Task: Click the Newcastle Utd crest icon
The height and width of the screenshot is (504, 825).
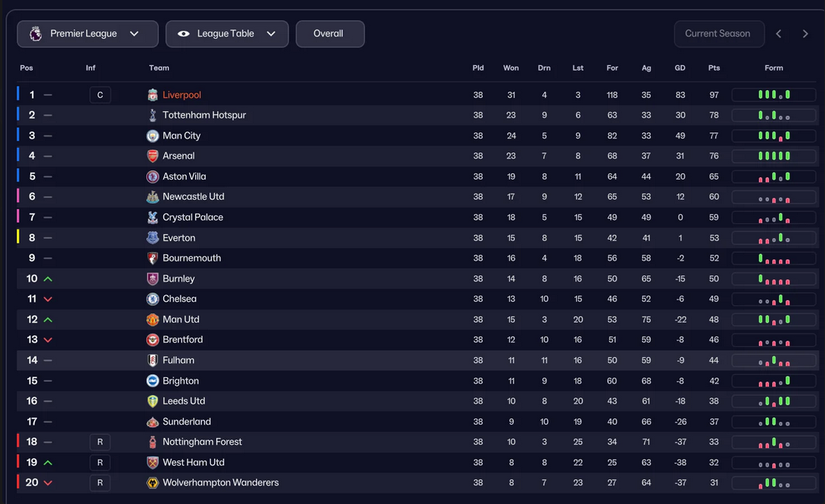Action: pos(153,197)
